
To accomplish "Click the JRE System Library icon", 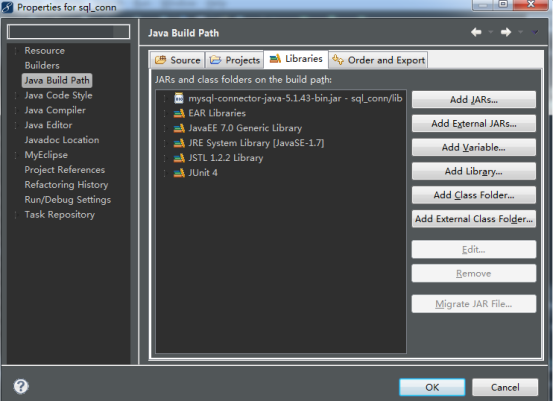I will pyautogui.click(x=179, y=143).
